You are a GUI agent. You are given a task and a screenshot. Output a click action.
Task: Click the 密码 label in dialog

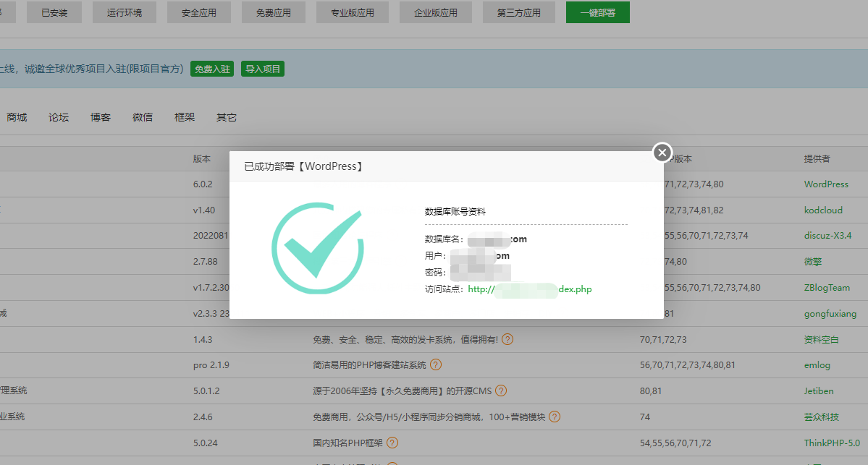pyautogui.click(x=435, y=273)
